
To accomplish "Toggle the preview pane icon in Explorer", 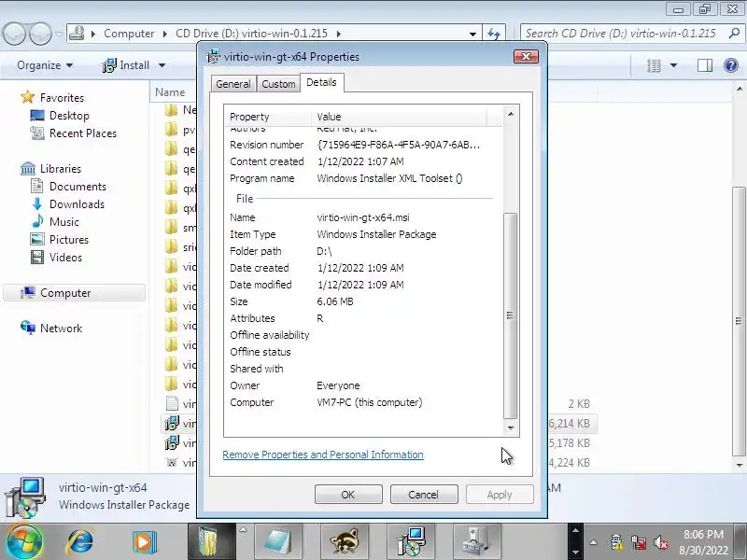I will tap(705, 65).
